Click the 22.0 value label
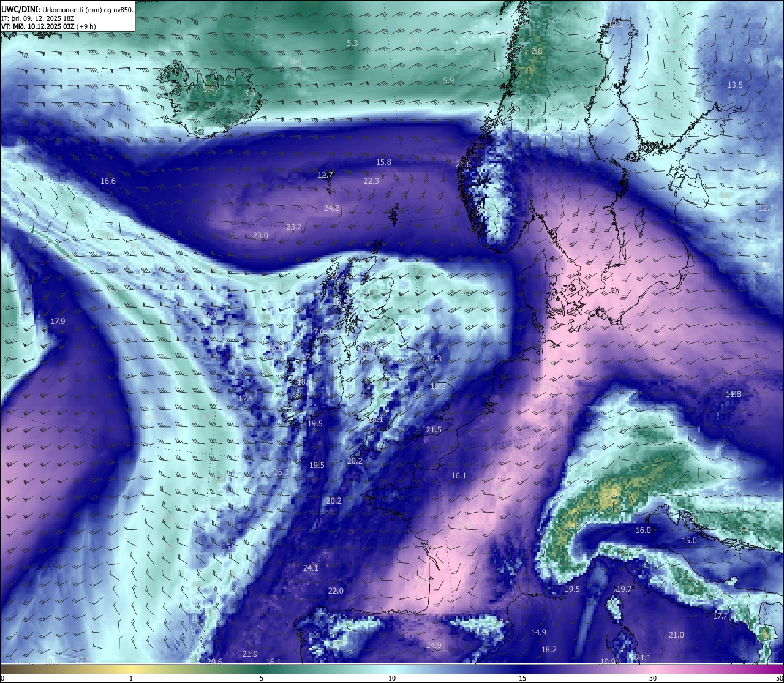Screen dimensions: 784x683 336,591
